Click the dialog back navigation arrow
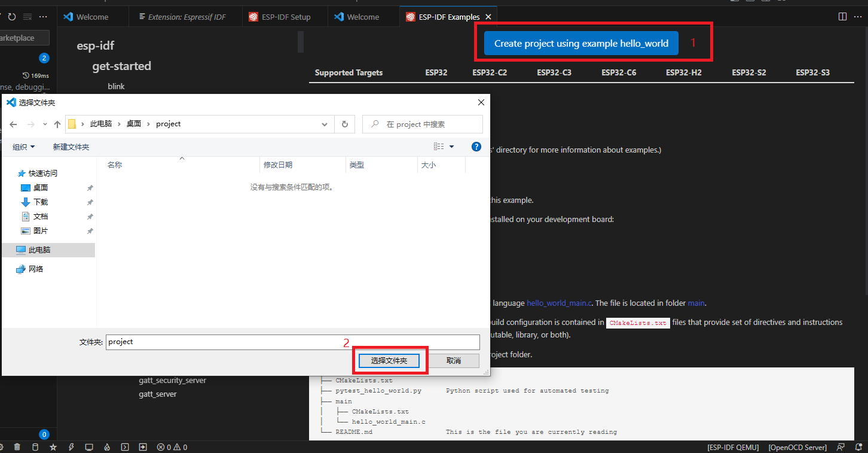This screenshot has width=868, height=453. click(14, 124)
